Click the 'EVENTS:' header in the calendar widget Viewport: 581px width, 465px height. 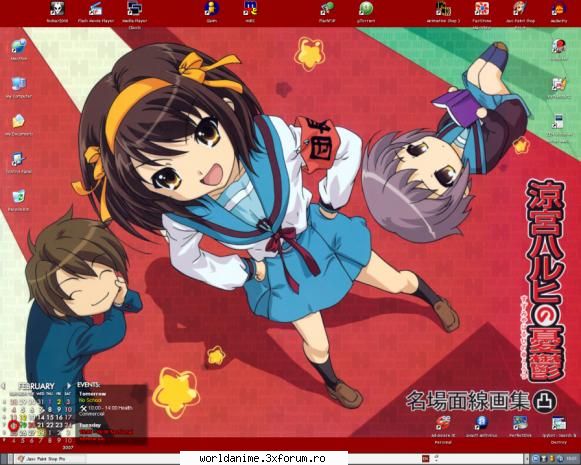[88, 385]
